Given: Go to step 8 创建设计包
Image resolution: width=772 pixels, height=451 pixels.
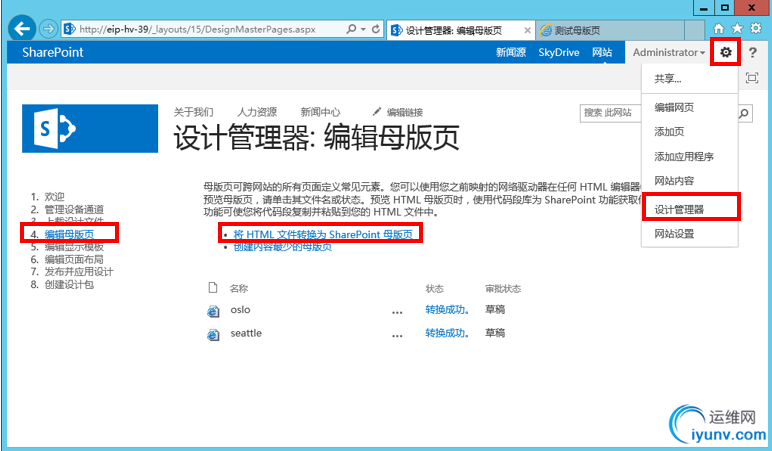Looking at the screenshot, I should click(x=69, y=285).
